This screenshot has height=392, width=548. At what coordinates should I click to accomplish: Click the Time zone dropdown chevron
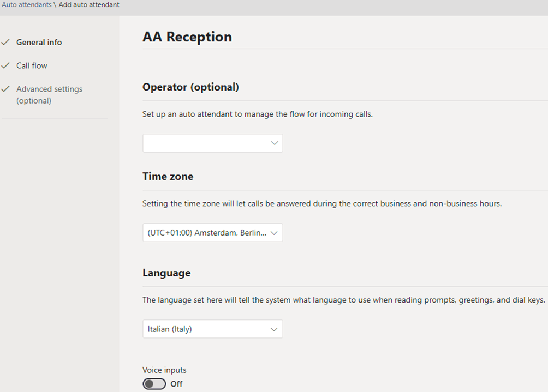(x=275, y=233)
